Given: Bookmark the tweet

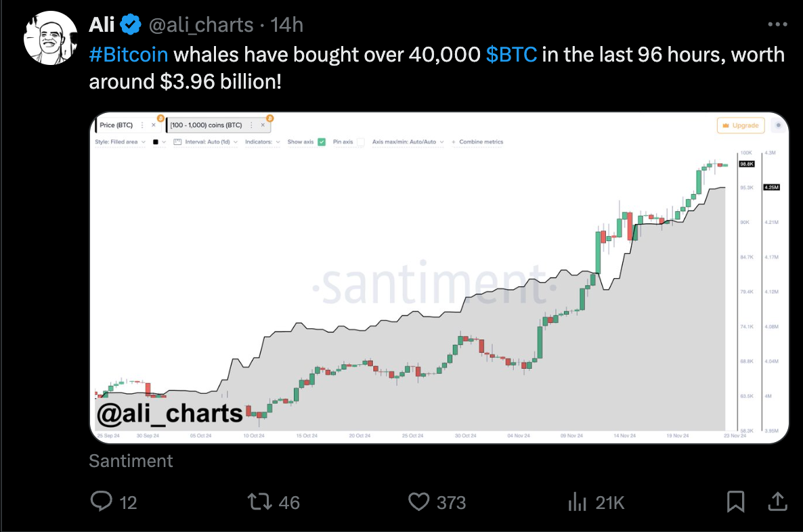Looking at the screenshot, I should [736, 502].
